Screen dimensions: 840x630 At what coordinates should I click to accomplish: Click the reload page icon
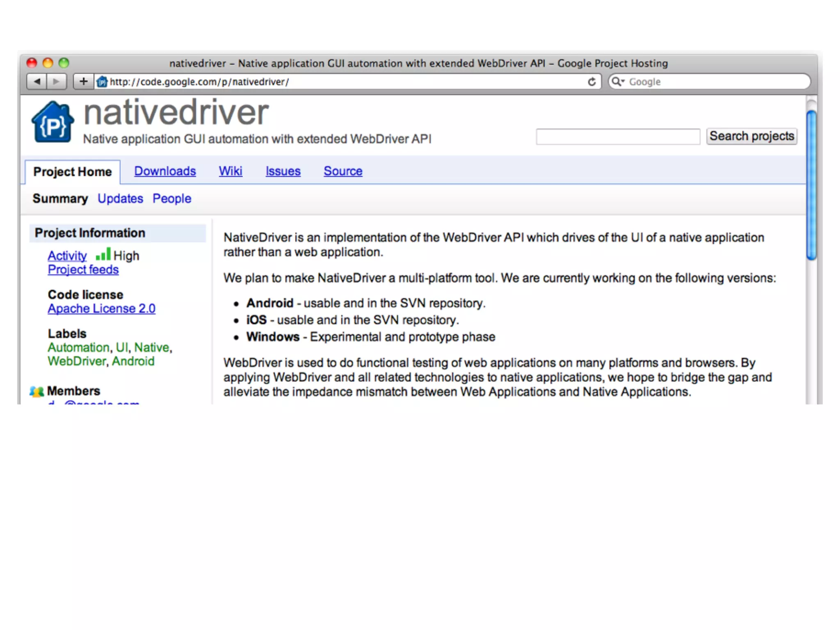(x=591, y=82)
